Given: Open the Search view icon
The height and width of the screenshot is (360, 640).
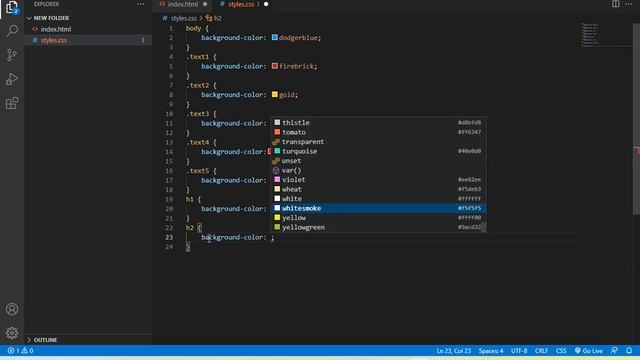Looking at the screenshot, I should tap(12, 31).
